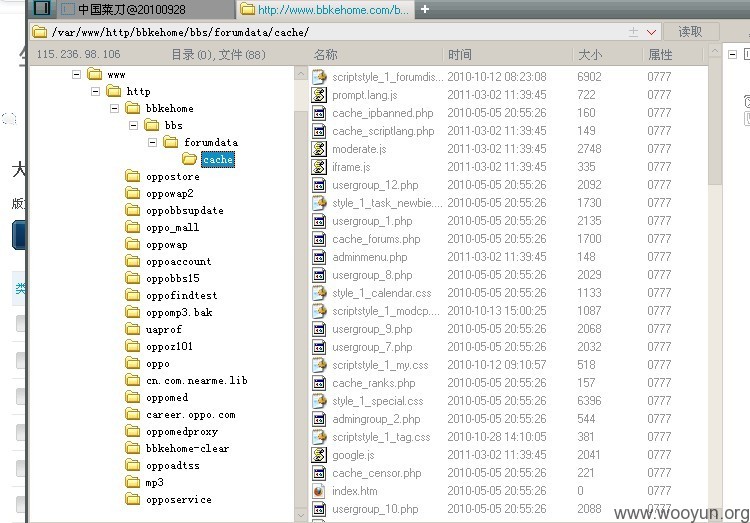Switch to the bbkehome.com URL tab

pyautogui.click(x=325, y=9)
